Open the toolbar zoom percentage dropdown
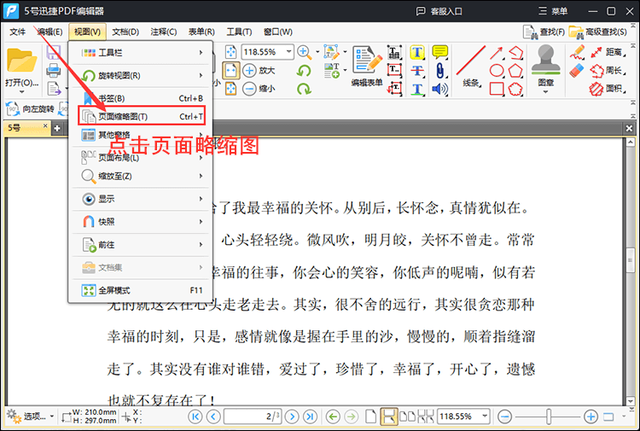 (289, 52)
